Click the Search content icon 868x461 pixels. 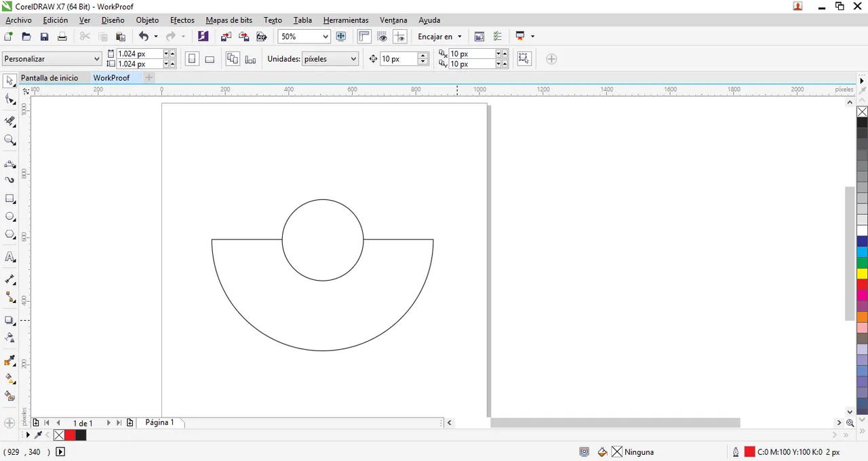[x=203, y=37]
